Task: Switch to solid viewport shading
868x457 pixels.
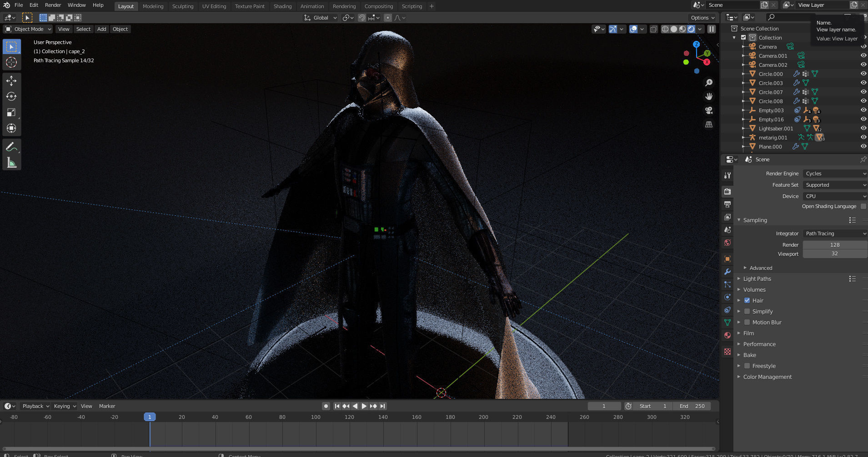Action: [674, 29]
